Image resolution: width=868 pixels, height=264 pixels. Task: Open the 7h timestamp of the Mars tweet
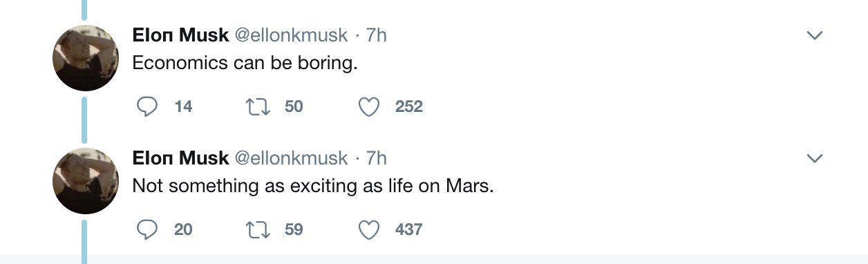376,158
